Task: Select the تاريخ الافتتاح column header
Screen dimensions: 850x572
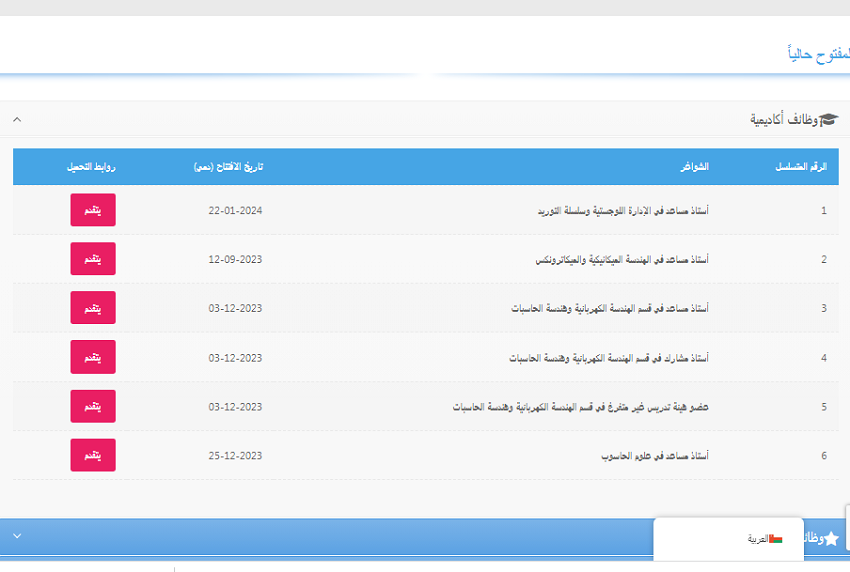Action: (x=228, y=166)
